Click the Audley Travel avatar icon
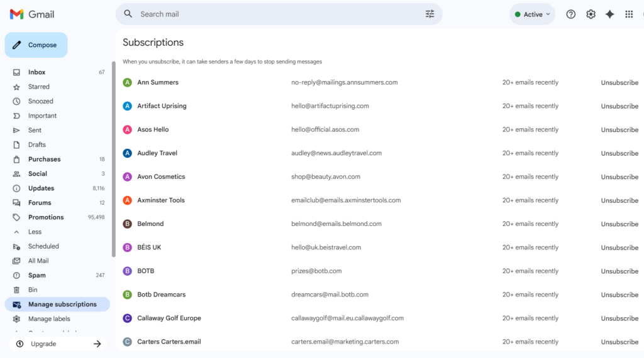The height and width of the screenshot is (358, 644). pos(127,153)
